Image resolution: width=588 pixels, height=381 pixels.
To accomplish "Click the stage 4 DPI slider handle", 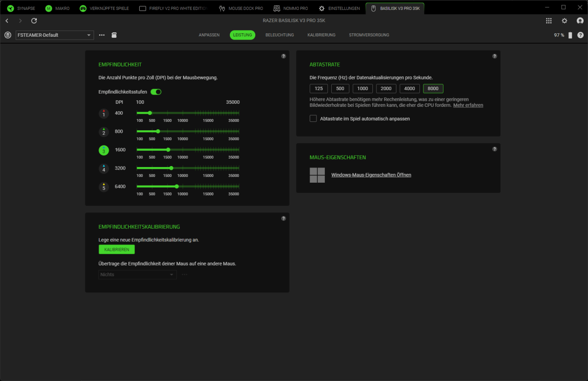I will (171, 168).
